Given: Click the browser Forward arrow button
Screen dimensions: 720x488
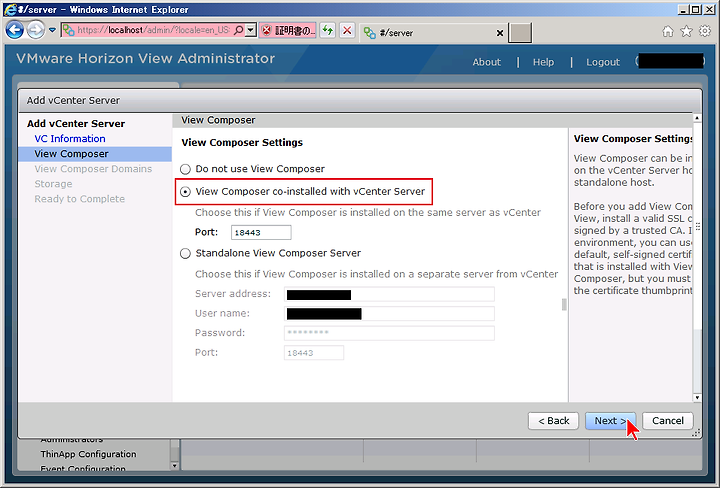Looking at the screenshot, I should [x=35, y=30].
